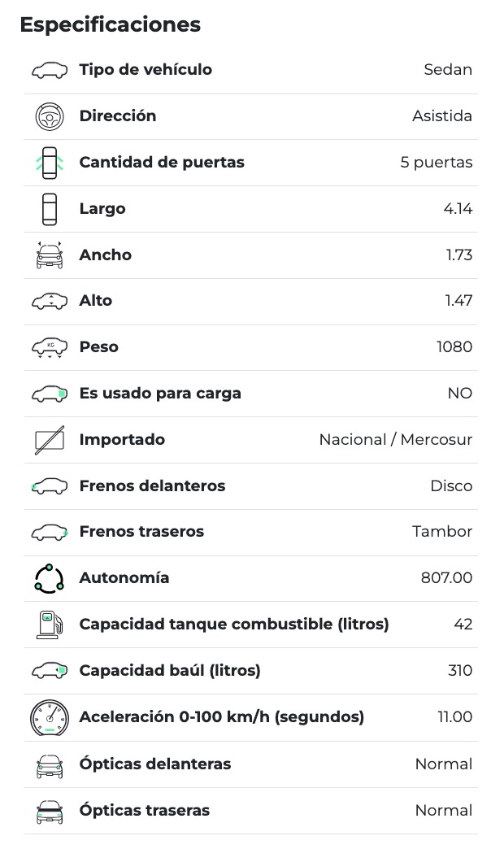
Task: Click the car icon beside Tipo de vehículo
Action: click(x=50, y=71)
